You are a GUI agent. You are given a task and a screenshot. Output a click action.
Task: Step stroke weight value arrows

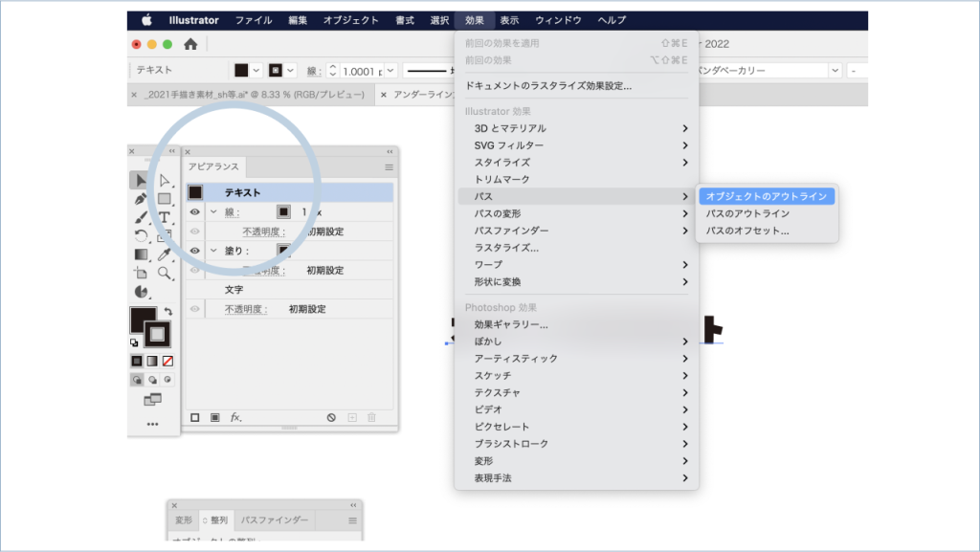(332, 71)
